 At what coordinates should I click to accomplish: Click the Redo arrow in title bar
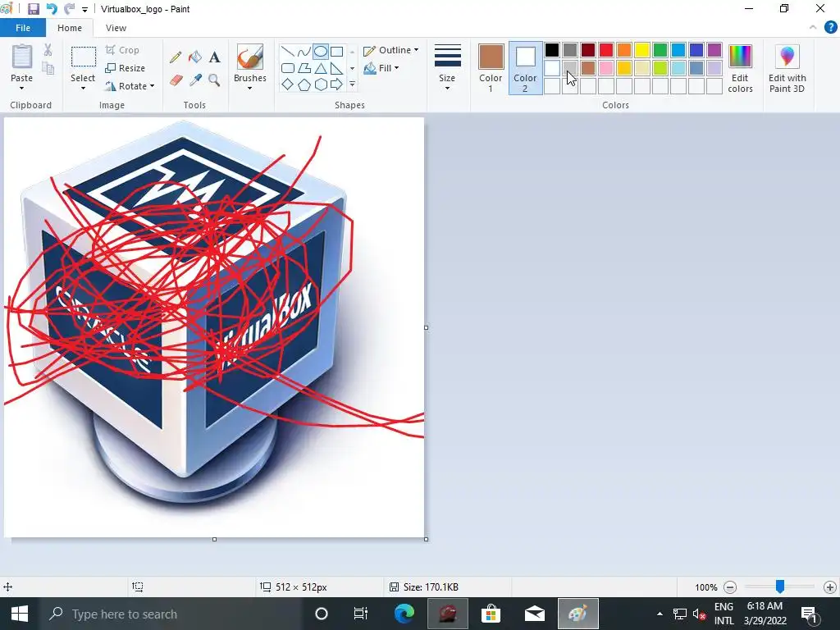point(69,9)
